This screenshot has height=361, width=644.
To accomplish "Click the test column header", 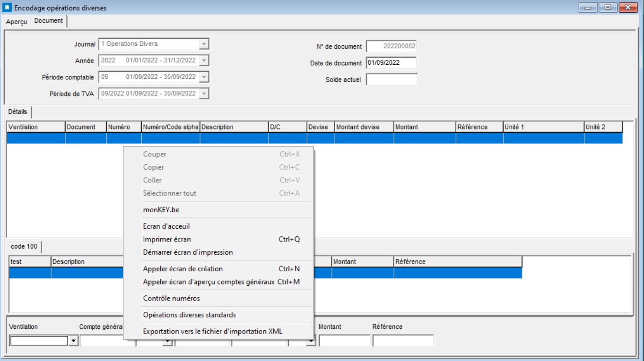I will coord(30,262).
